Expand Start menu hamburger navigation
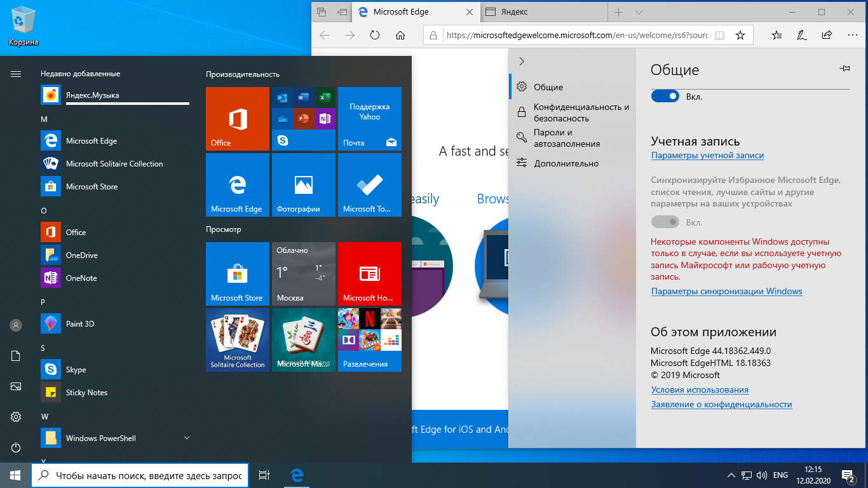The height and width of the screenshot is (488, 868). click(x=16, y=74)
